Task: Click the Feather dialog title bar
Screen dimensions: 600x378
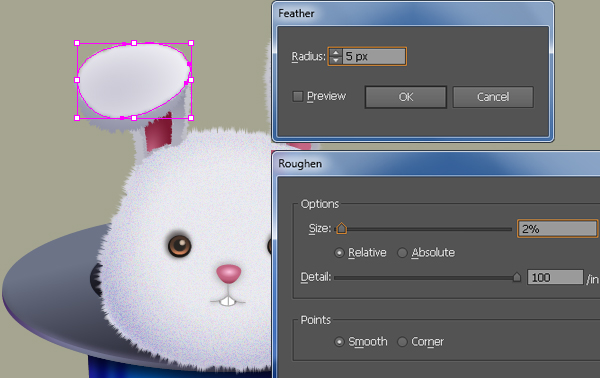Action: [412, 13]
